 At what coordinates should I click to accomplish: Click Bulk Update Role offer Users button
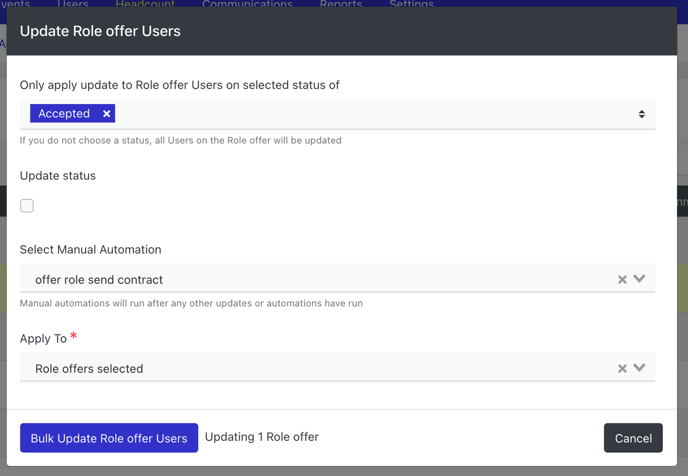click(109, 438)
